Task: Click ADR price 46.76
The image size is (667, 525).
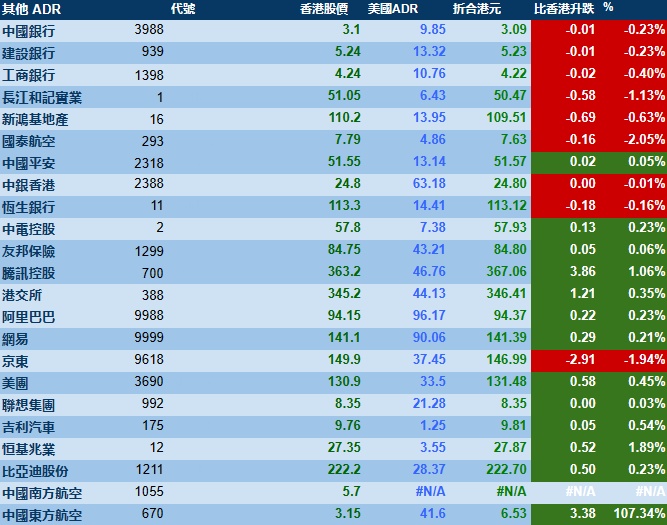Action: (x=429, y=271)
